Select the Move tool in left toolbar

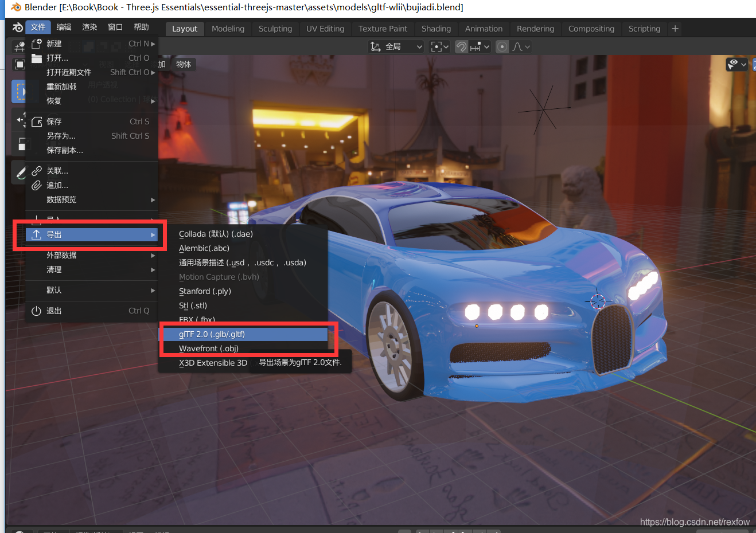tap(20, 120)
